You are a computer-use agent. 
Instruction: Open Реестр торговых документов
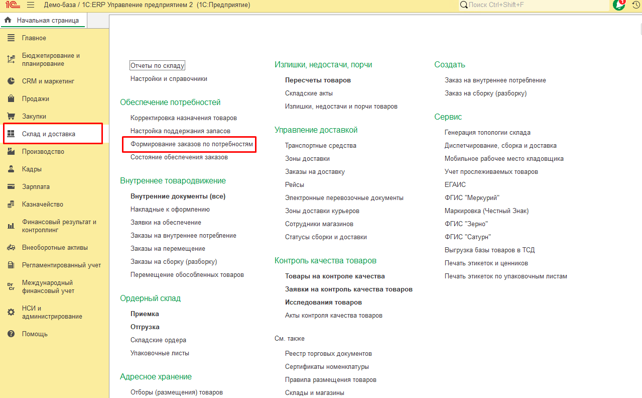tap(328, 353)
